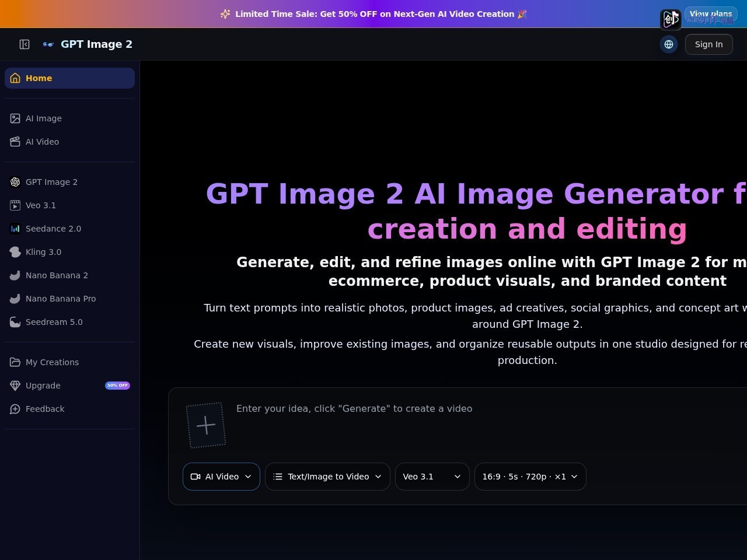Select Seedance 2.0 in the sidebar
The width and height of the screenshot is (747, 560).
point(69,229)
